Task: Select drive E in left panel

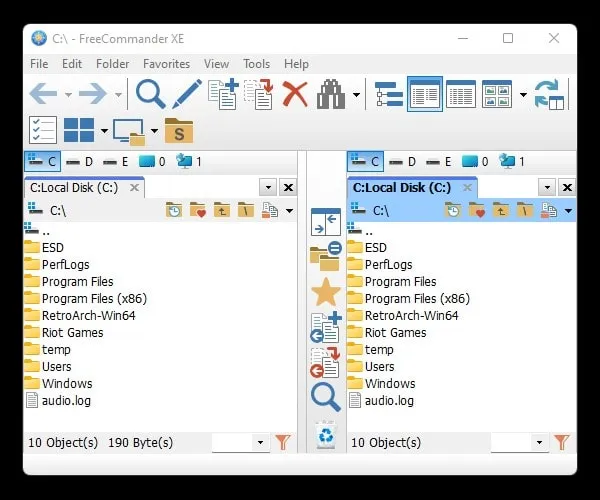Action: 116,162
